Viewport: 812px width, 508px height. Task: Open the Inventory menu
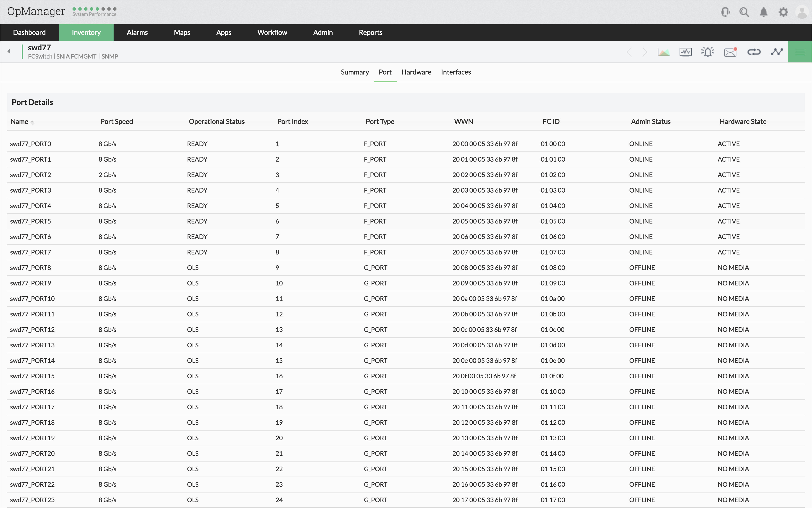(x=86, y=33)
